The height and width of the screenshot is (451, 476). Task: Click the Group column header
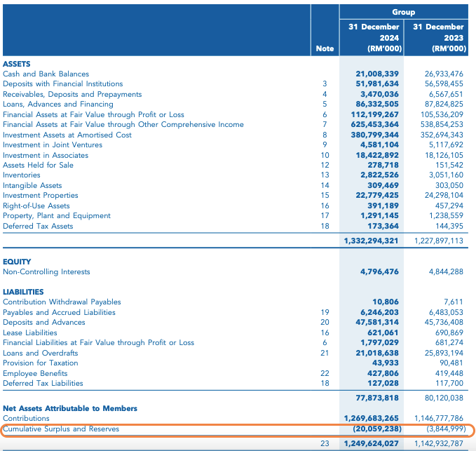(x=403, y=12)
